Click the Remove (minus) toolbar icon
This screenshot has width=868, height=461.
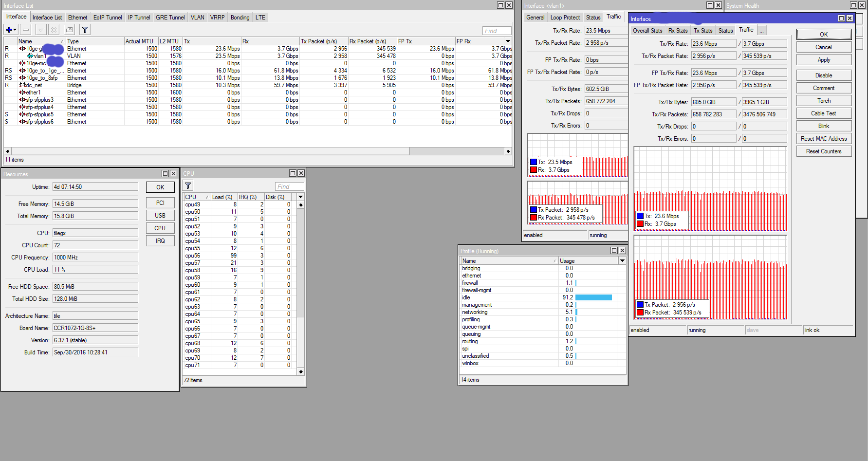tap(26, 30)
